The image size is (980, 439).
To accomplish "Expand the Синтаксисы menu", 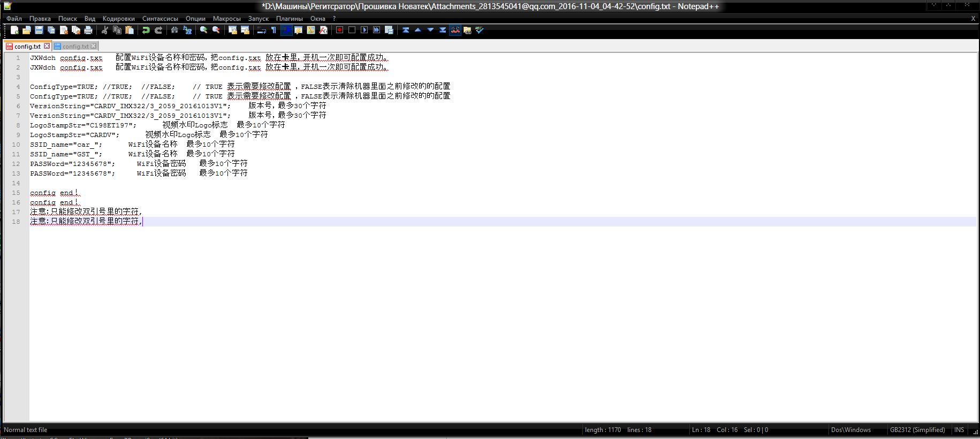I will click(x=160, y=18).
